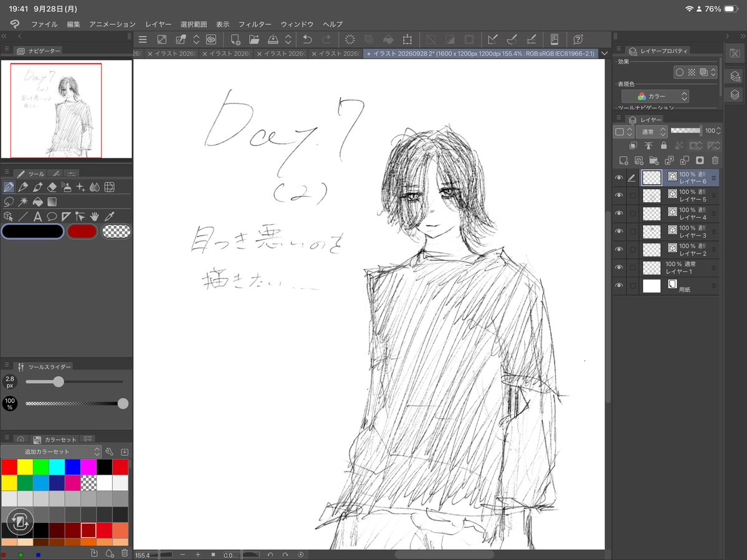The width and height of the screenshot is (747, 560).
Task: Select the Lasso selection tool
Action: pyautogui.click(x=9, y=202)
